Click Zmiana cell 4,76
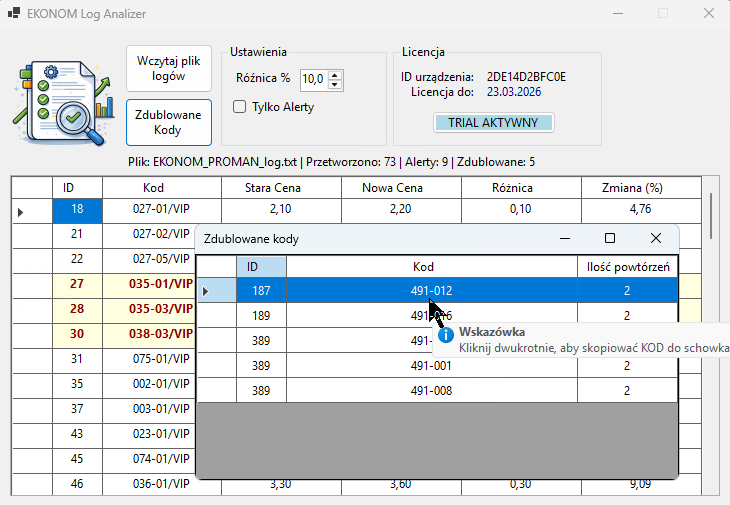Image resolution: width=730 pixels, height=505 pixels. point(641,211)
